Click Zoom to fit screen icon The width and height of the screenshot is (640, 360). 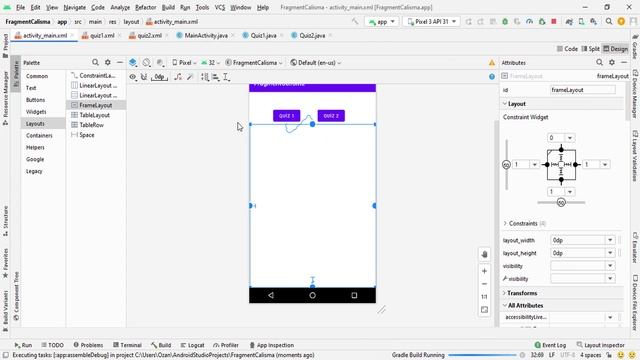(484, 310)
